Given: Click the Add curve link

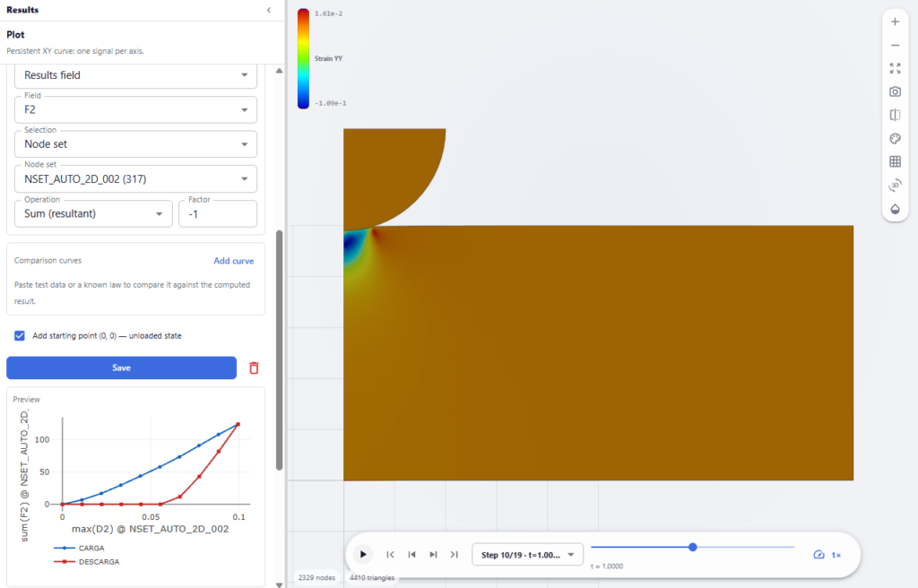Looking at the screenshot, I should pos(234,261).
